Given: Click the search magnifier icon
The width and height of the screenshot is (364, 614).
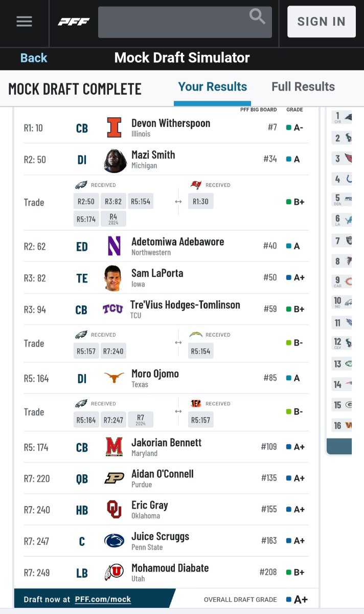Looking at the screenshot, I should (x=257, y=17).
